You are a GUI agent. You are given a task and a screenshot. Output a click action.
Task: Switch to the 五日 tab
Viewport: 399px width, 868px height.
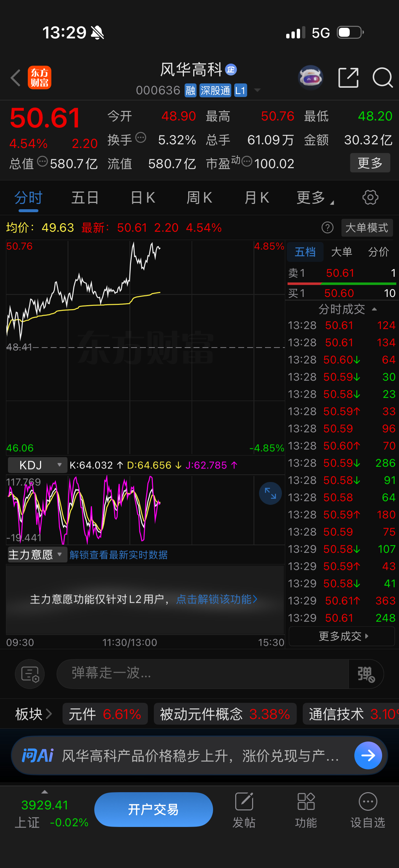tap(85, 197)
